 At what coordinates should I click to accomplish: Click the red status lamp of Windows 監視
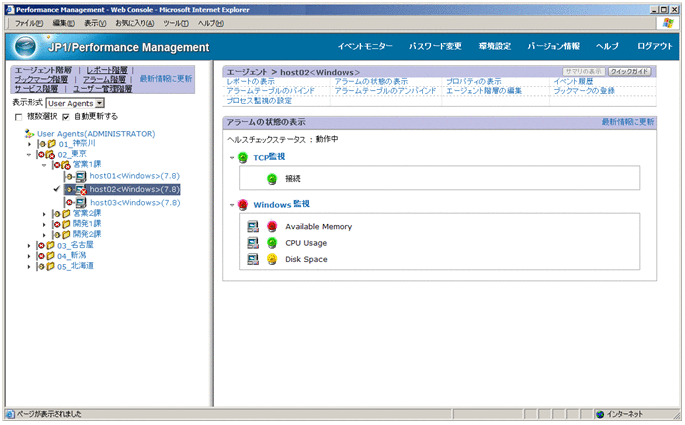pos(243,204)
